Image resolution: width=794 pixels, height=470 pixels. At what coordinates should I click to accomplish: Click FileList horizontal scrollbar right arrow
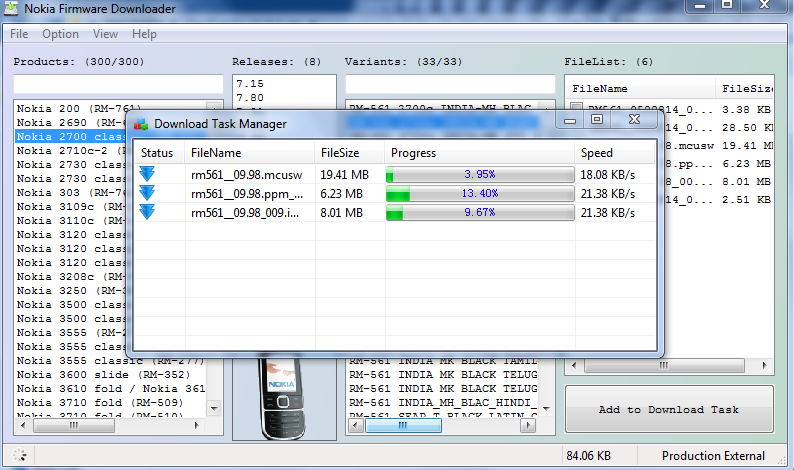[x=764, y=365]
